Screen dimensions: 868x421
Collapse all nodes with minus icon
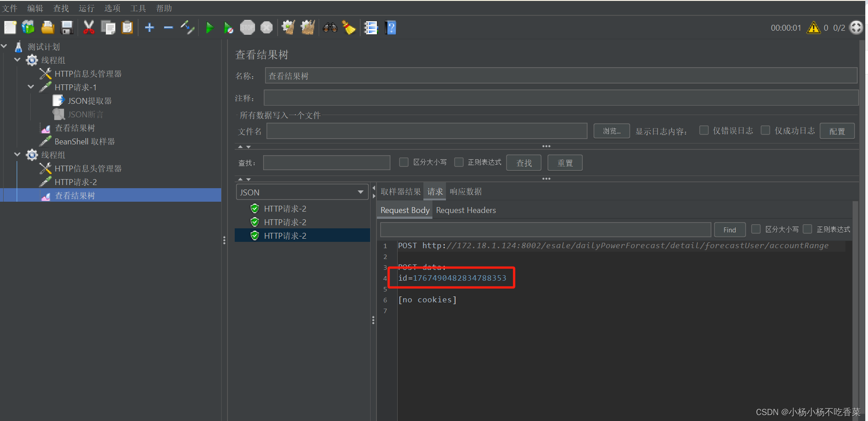pyautogui.click(x=168, y=28)
